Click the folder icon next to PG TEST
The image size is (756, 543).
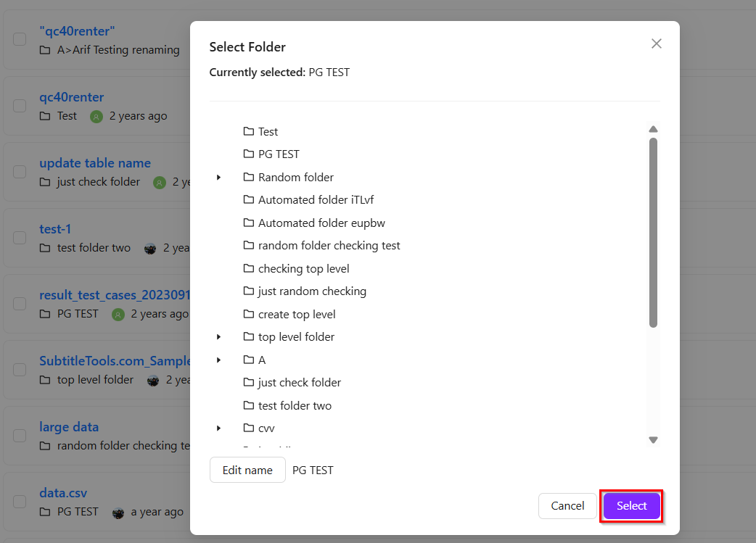click(249, 154)
